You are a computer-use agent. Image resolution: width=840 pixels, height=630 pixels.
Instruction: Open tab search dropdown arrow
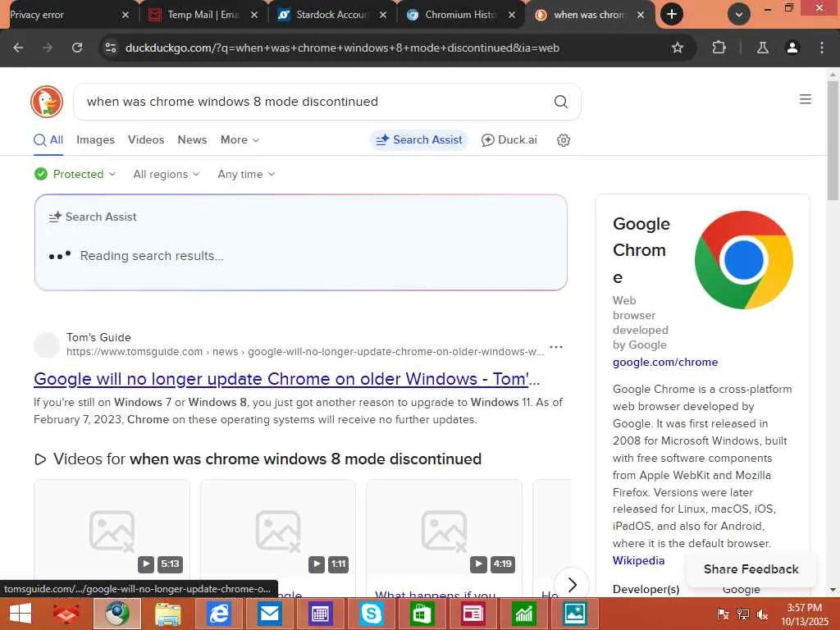(738, 15)
